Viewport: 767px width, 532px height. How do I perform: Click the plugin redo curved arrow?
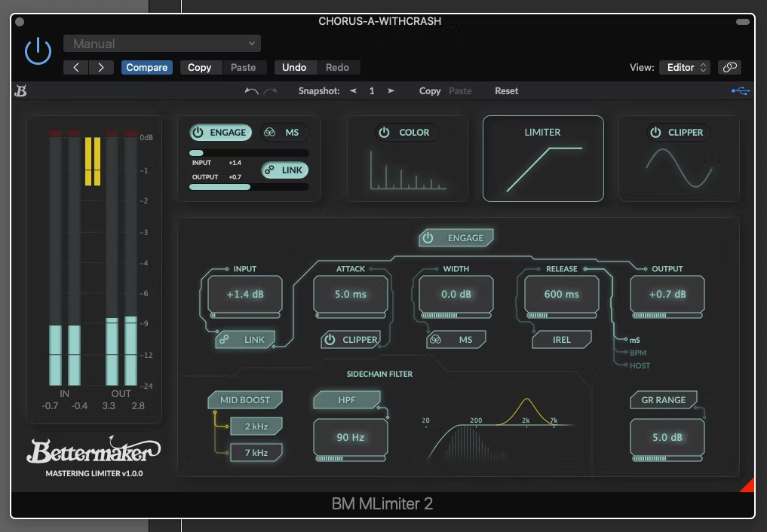[x=271, y=91]
